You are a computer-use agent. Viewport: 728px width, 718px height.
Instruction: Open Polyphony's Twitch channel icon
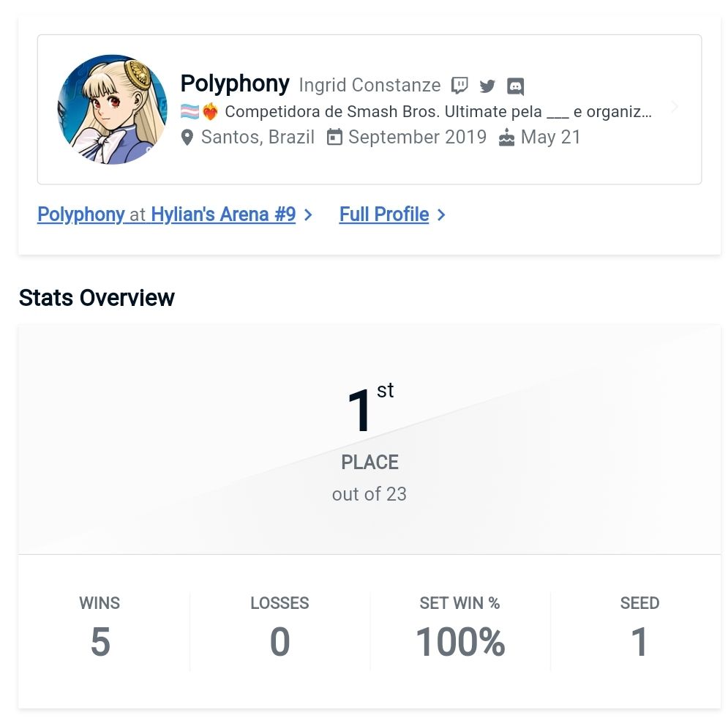[459, 86]
